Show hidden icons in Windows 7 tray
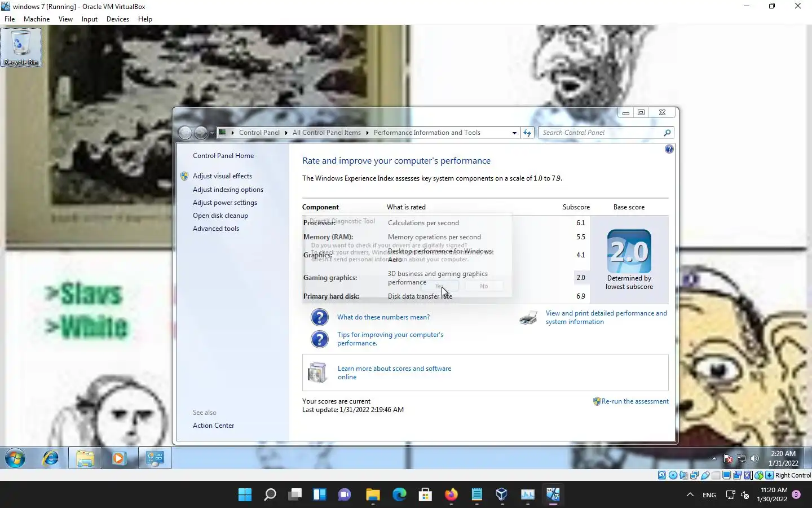 pos(714,458)
